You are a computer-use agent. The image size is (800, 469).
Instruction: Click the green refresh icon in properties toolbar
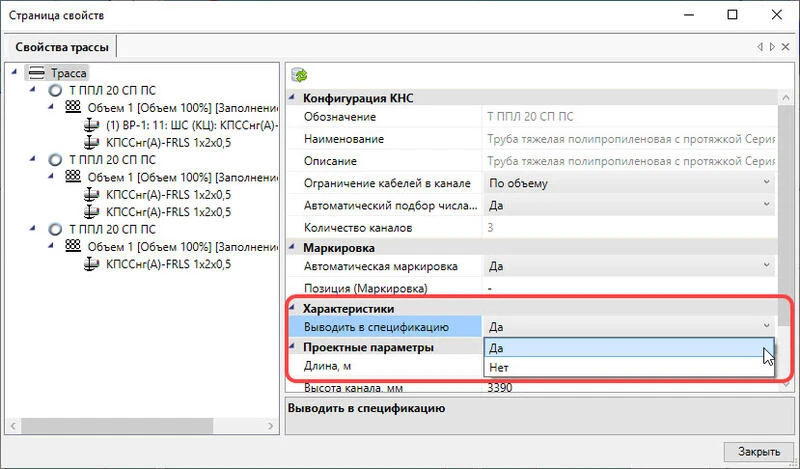(298, 75)
